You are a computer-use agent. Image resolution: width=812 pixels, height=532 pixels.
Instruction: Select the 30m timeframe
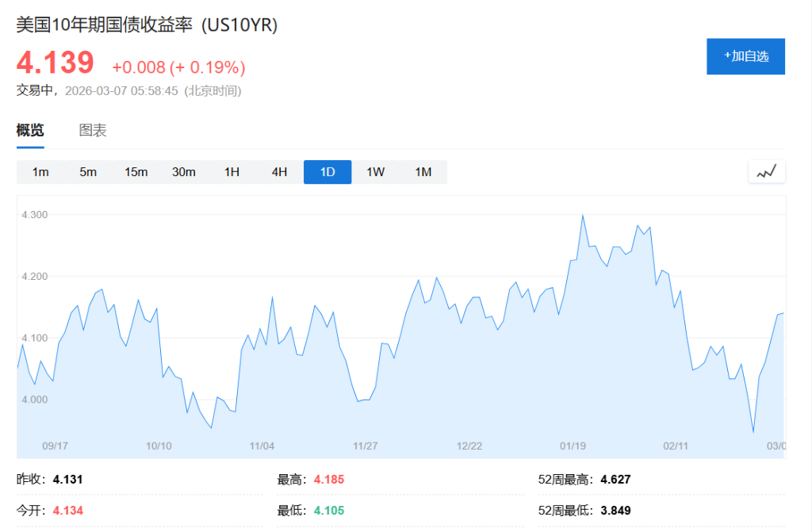[184, 171]
